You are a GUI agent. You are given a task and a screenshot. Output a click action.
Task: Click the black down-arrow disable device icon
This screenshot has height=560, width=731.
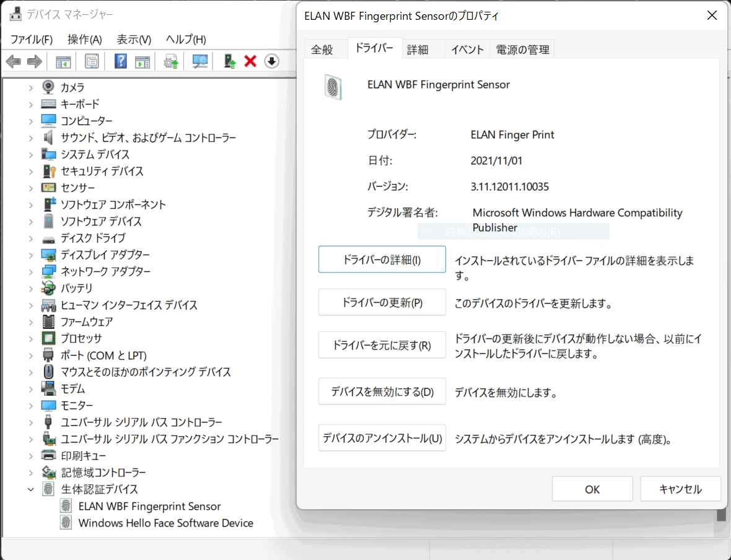click(272, 61)
